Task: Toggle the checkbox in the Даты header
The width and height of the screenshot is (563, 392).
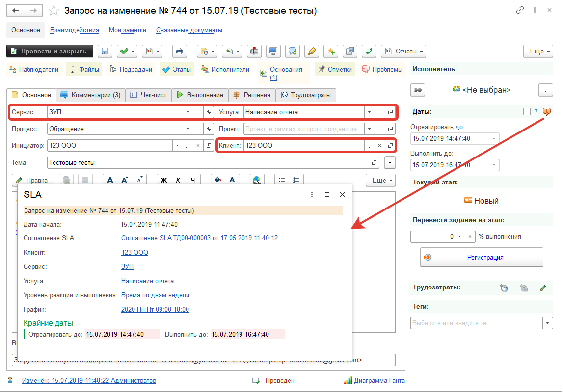Action: point(527,112)
